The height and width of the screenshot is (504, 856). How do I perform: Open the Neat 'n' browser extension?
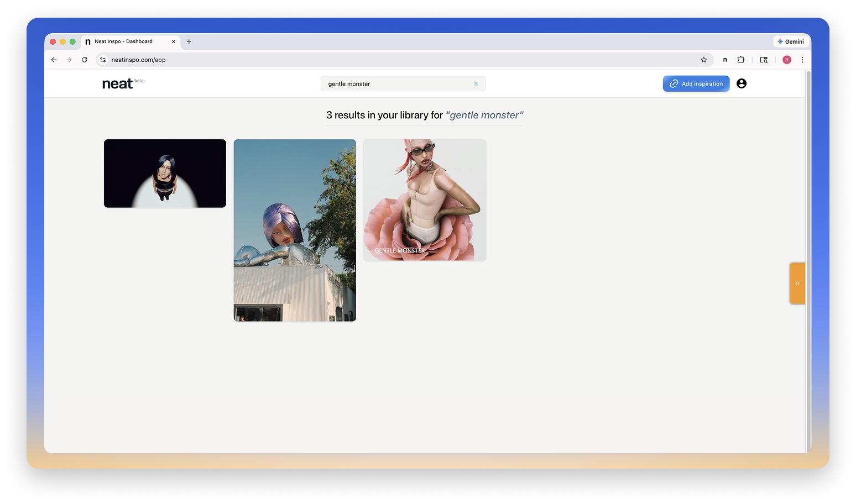coord(725,60)
